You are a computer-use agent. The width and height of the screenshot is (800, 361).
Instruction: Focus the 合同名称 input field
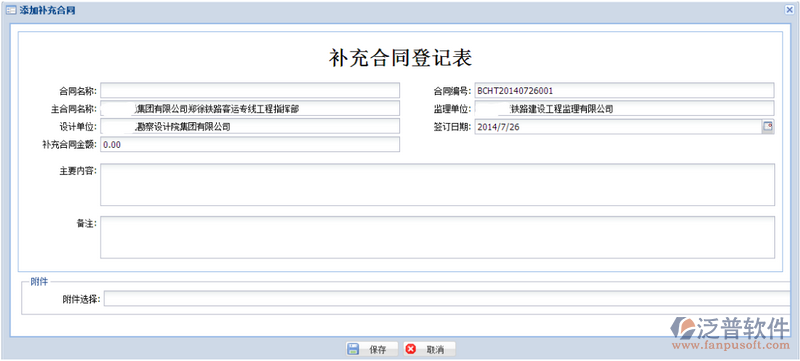250,91
